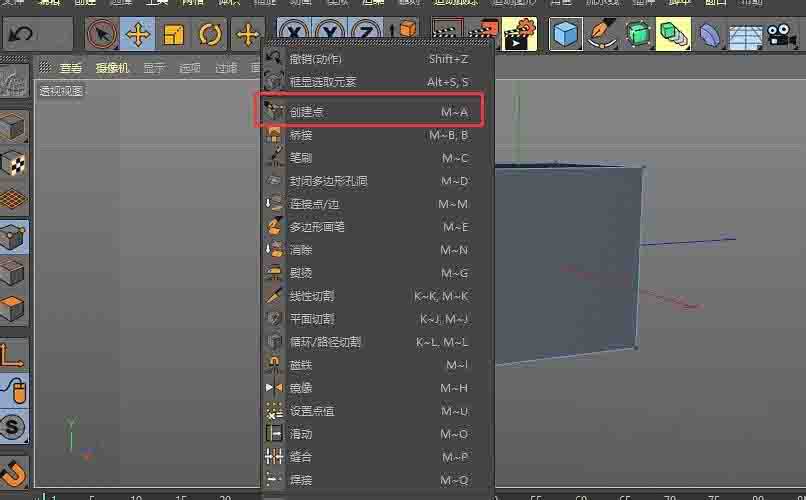The width and height of the screenshot is (806, 500).
Task: Add a Cube primitive object
Action: pos(566,34)
